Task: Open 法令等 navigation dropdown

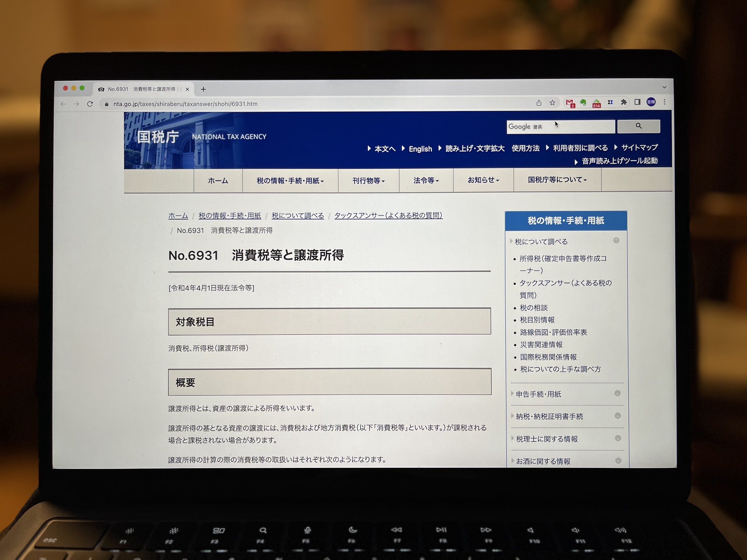Action: click(426, 180)
